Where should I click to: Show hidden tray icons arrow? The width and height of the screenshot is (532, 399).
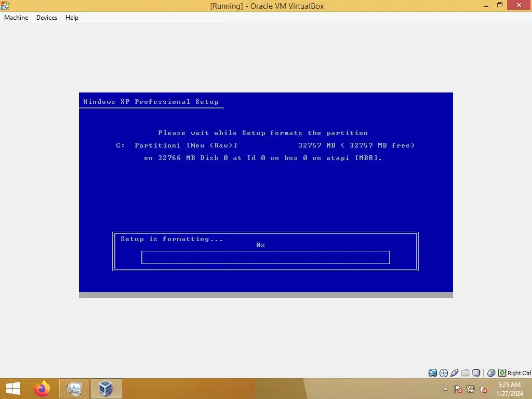pyautogui.click(x=445, y=389)
